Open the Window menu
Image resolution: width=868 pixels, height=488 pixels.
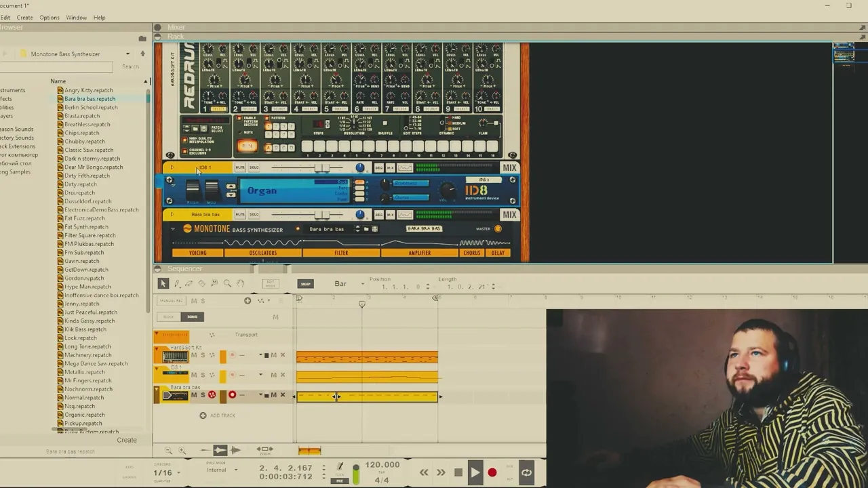tap(76, 18)
